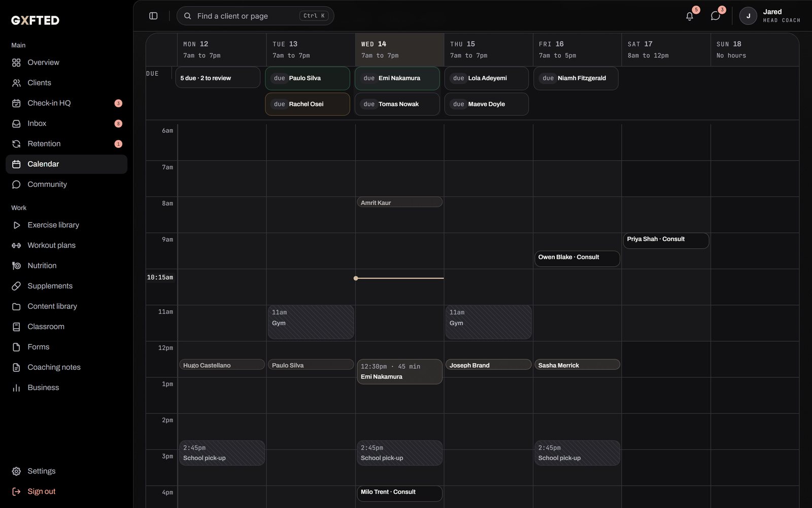Open Lola Adeyemi due check-in

[x=487, y=78]
